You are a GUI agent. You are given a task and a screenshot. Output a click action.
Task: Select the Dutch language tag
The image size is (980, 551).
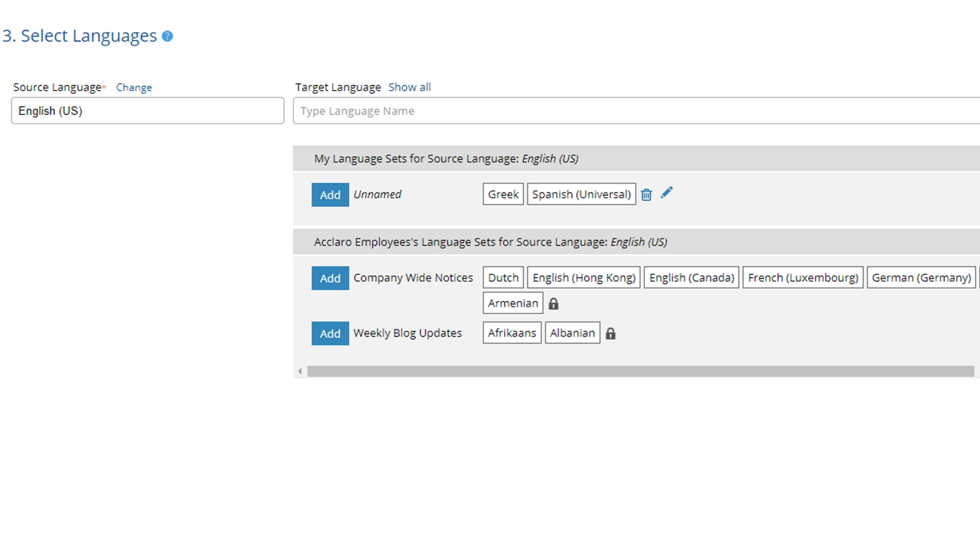tap(503, 278)
